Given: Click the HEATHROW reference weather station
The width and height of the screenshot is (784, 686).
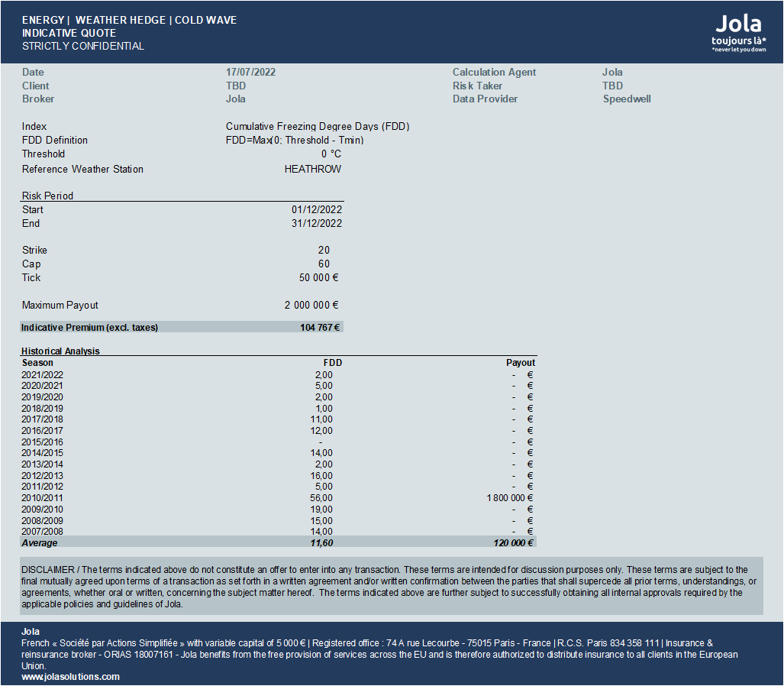Looking at the screenshot, I should click(x=313, y=169).
